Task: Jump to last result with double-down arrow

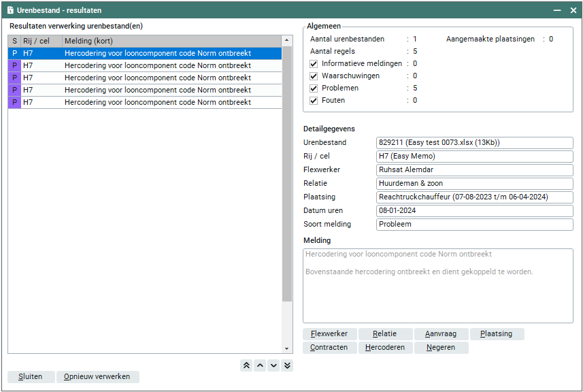Action: pos(287,365)
